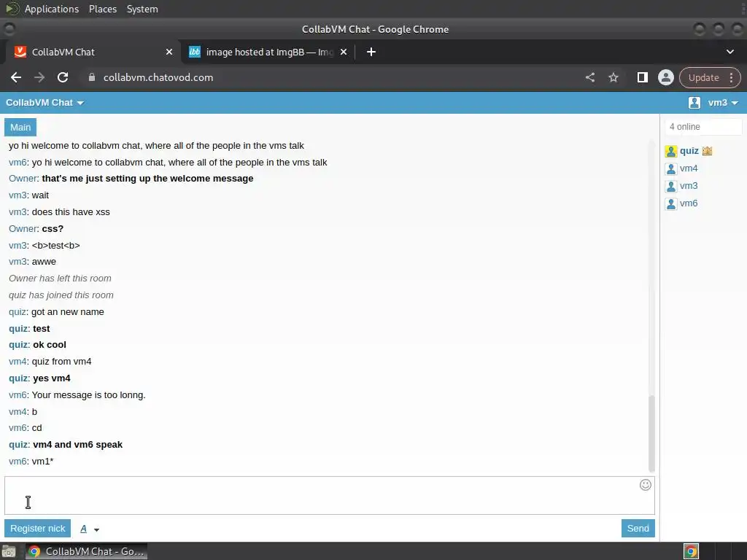Click the message 'vm1*'
This screenshot has width=747, height=560.
click(43, 462)
